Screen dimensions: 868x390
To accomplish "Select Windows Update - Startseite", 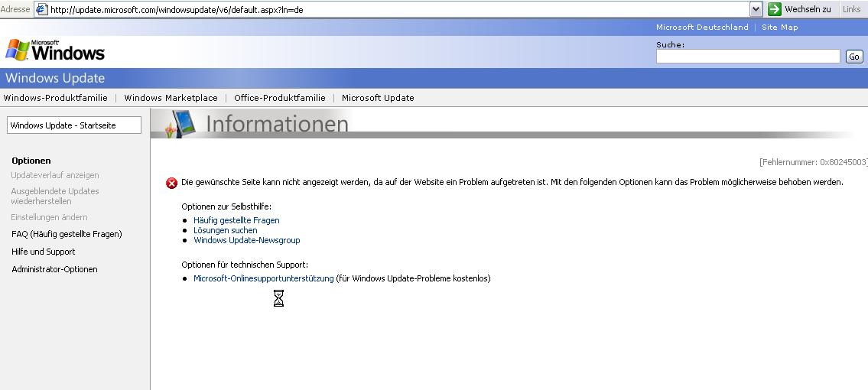I will 73,125.
